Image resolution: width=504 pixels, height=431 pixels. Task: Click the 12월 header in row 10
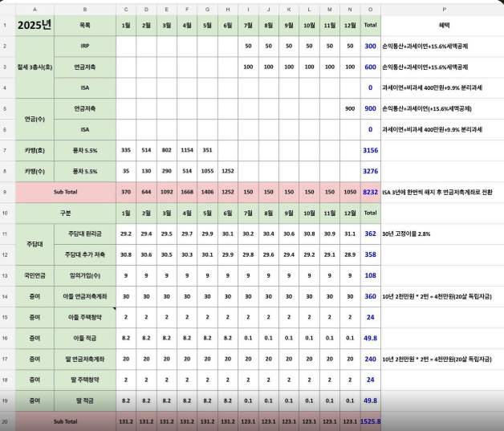350,213
